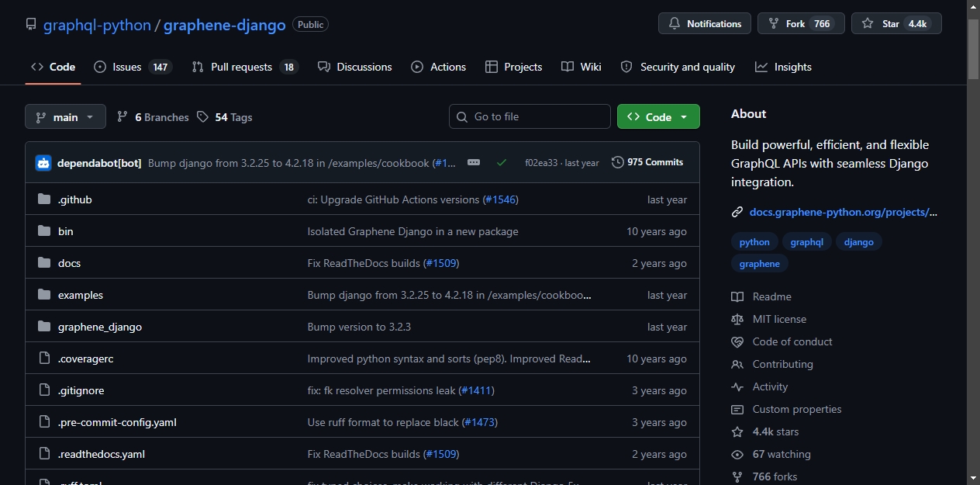Click the history clock icon beside 975 Commits
Image resolution: width=980 pixels, height=485 pixels.
618,162
